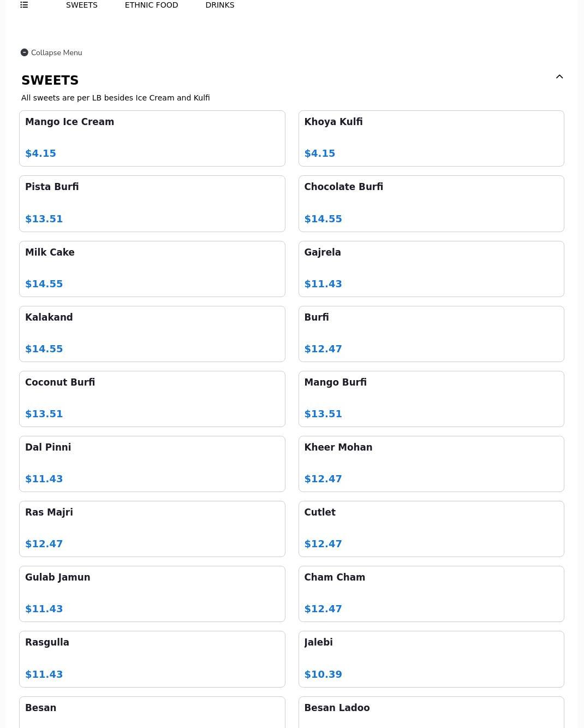Go to the DRINKS tab
This screenshot has height=728, width=584.
pyautogui.click(x=220, y=5)
